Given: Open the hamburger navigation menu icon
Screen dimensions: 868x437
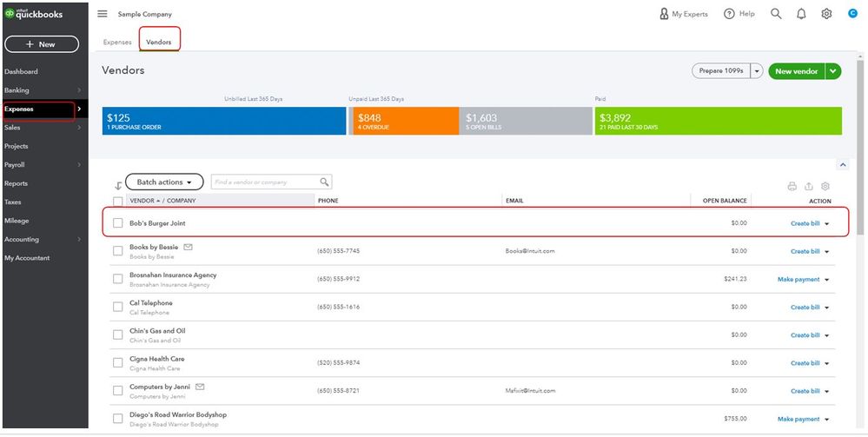Looking at the screenshot, I should click(x=103, y=14).
